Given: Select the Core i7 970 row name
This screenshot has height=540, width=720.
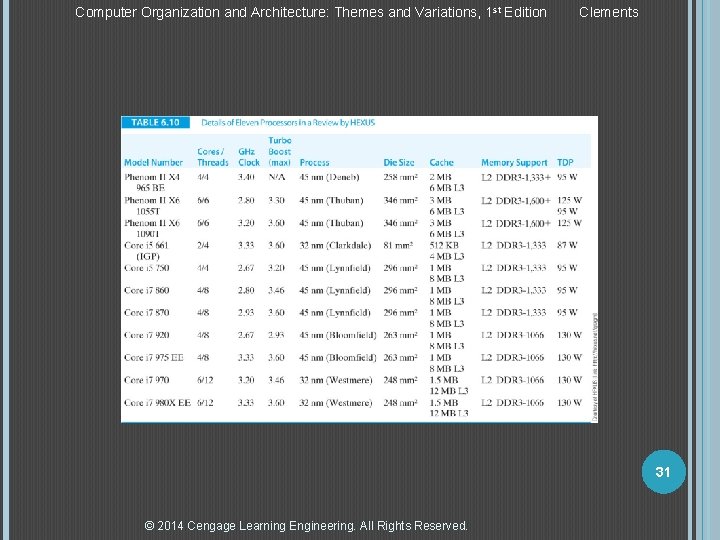Looking at the screenshot, I should [146, 380].
